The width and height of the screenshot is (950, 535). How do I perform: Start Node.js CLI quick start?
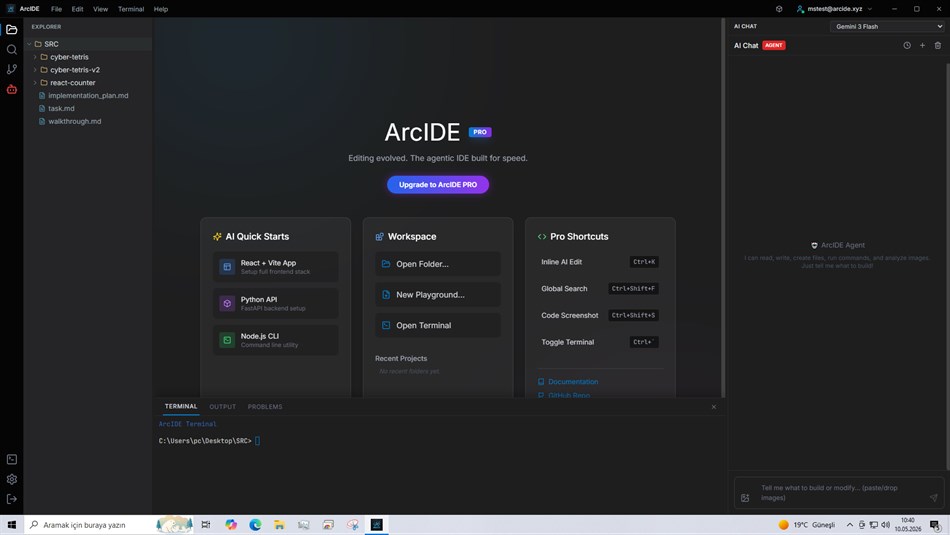click(276, 340)
